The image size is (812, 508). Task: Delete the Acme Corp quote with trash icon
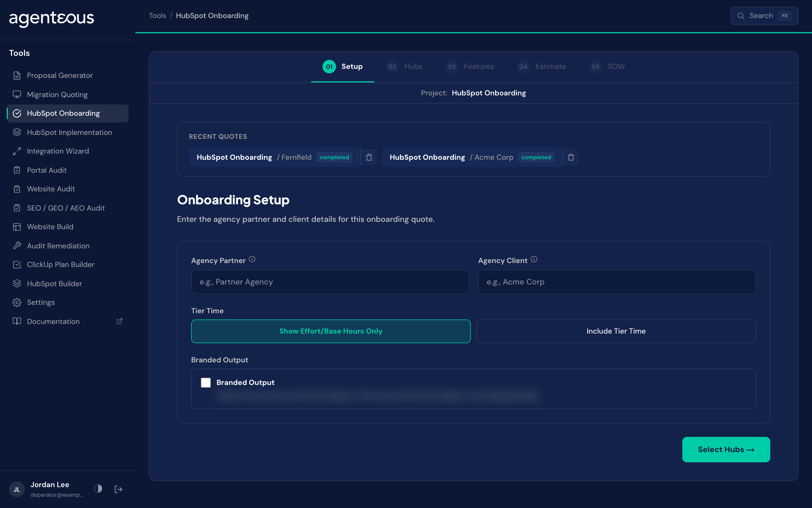[x=571, y=157]
